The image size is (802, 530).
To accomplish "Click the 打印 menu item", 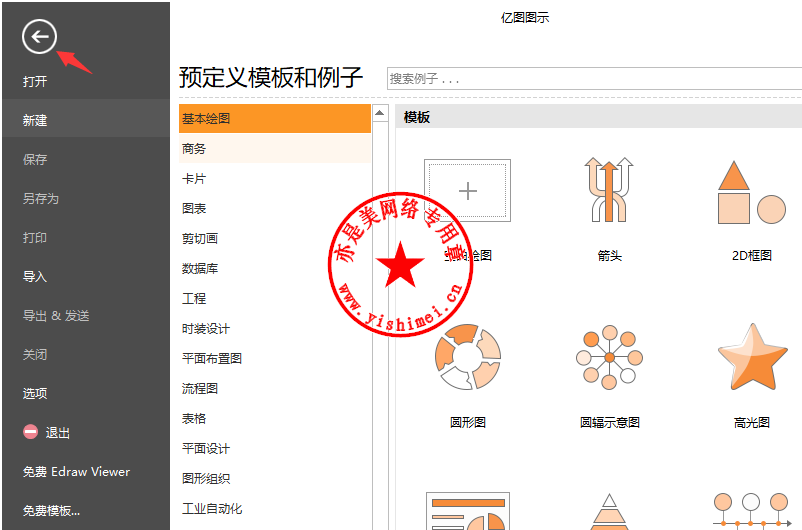I will (35, 237).
